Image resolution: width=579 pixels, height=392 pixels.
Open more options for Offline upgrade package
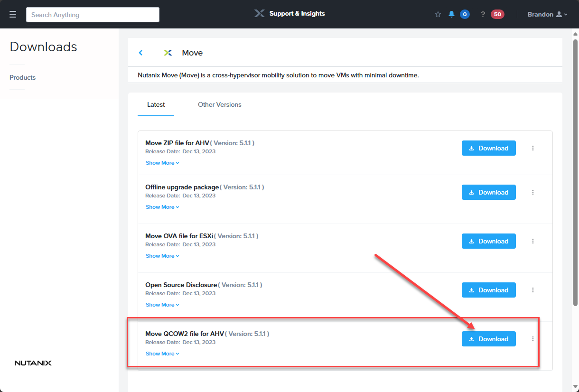coord(532,192)
